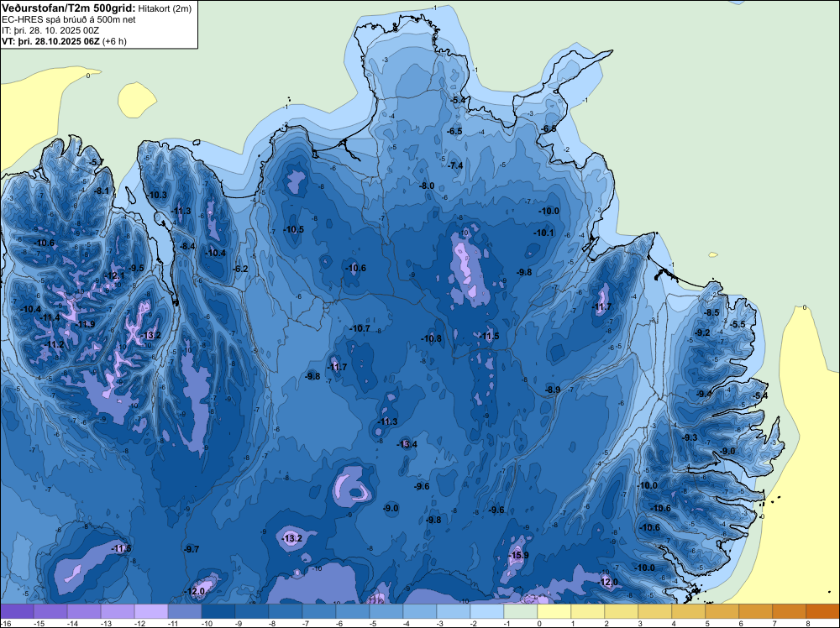Click the -11.2 temperature value
Viewport: 840px width, 628px height.
click(54, 344)
